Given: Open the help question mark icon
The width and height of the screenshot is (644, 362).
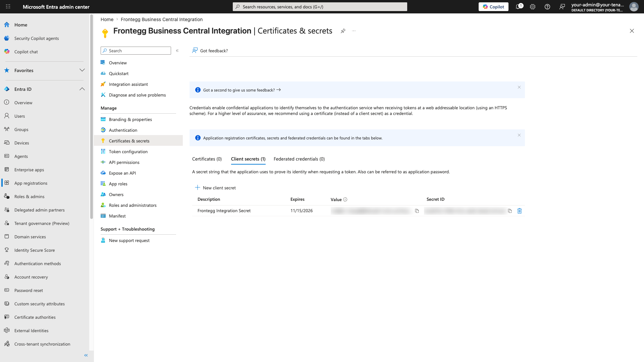Looking at the screenshot, I should 547,7.
